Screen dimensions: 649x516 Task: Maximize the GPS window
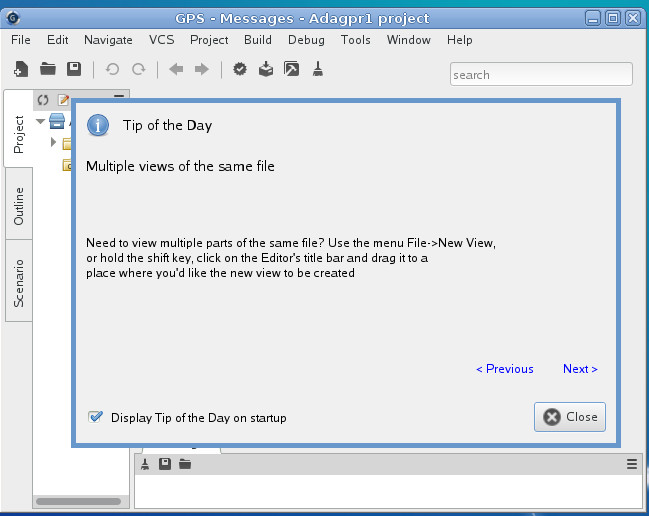613,18
